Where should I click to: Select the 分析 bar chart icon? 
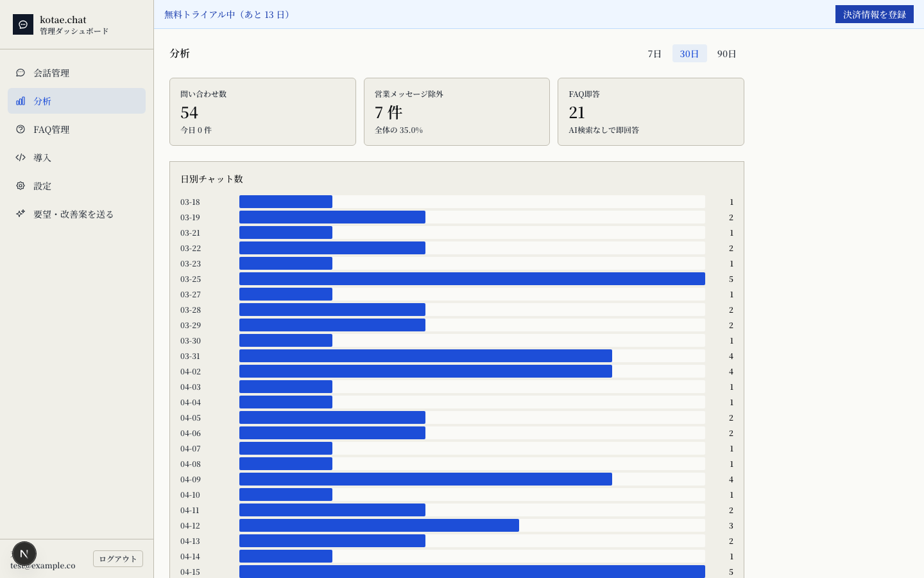click(x=21, y=101)
